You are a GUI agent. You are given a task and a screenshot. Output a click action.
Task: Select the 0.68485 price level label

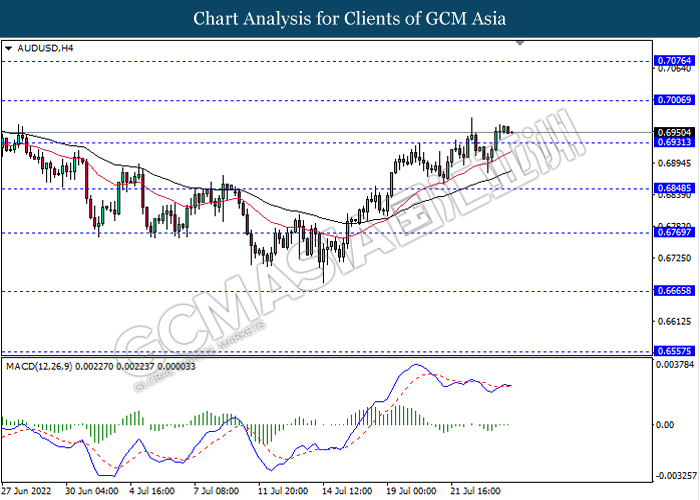[x=675, y=188]
